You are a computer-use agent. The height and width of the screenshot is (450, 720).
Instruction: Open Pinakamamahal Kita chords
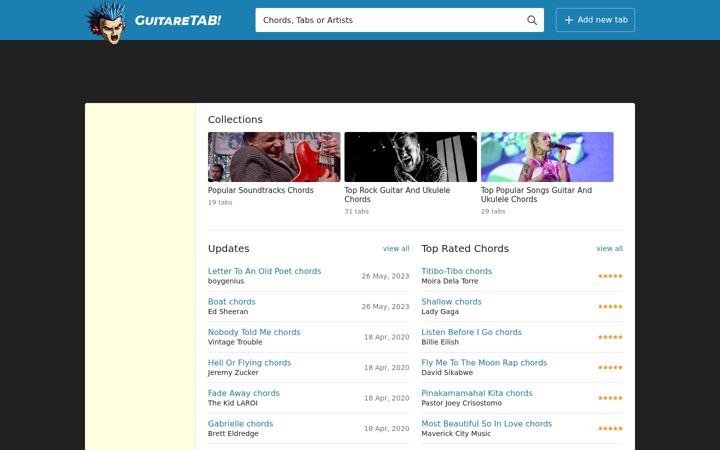pyautogui.click(x=477, y=393)
